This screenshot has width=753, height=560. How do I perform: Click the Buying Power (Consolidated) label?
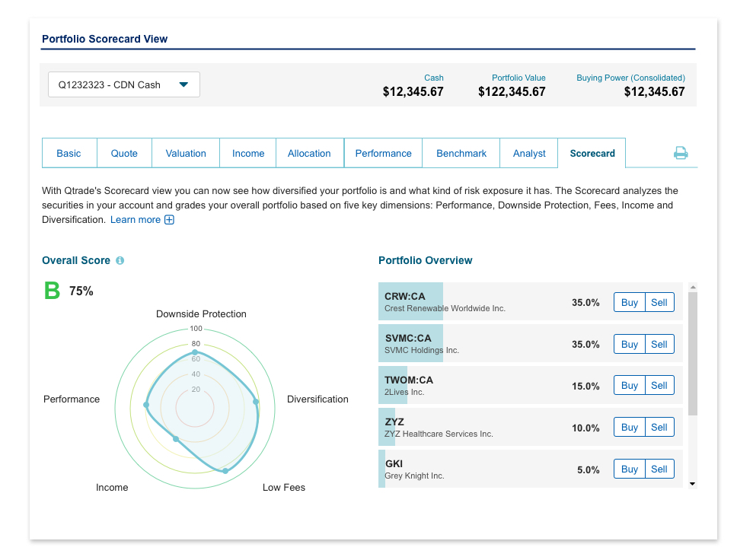click(x=630, y=78)
